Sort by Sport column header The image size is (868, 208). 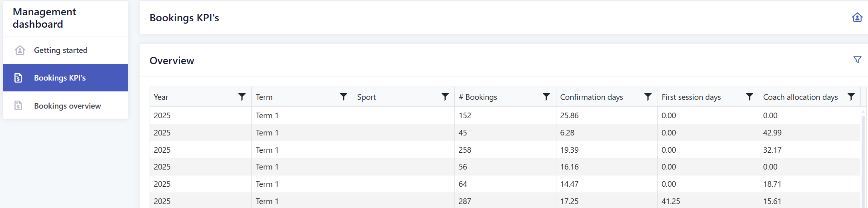tap(366, 97)
